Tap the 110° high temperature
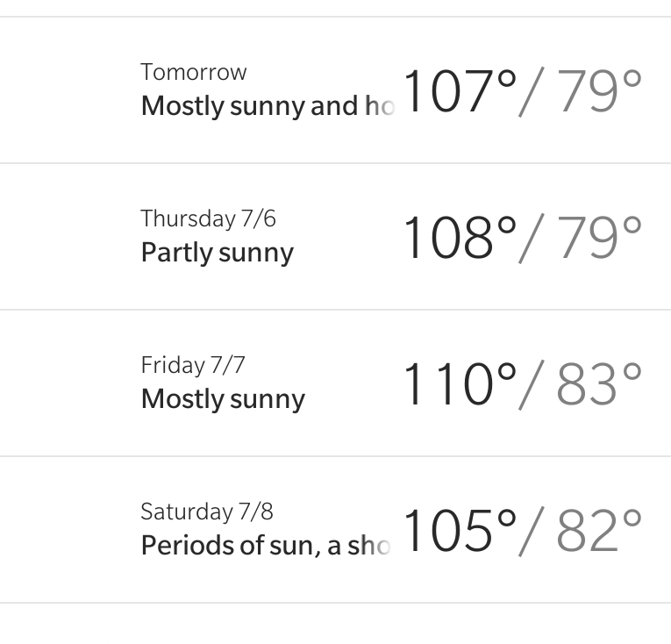Viewport: 671px width, 644px height. tap(460, 384)
